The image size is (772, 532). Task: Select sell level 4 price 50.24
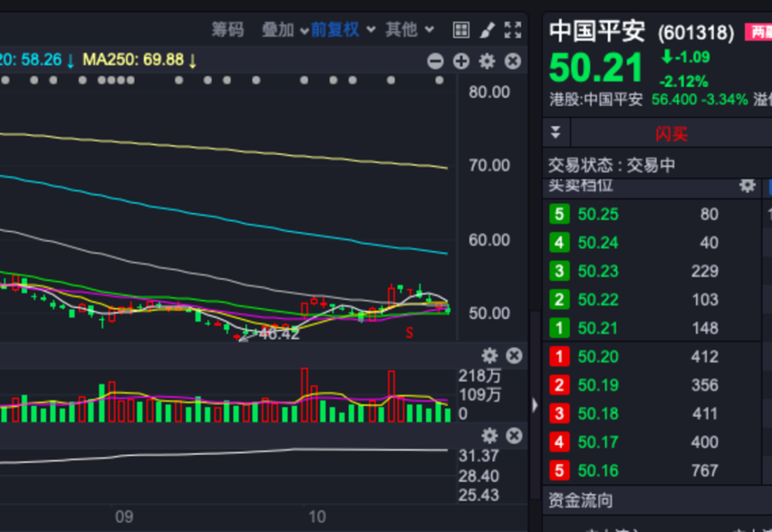pyautogui.click(x=598, y=243)
